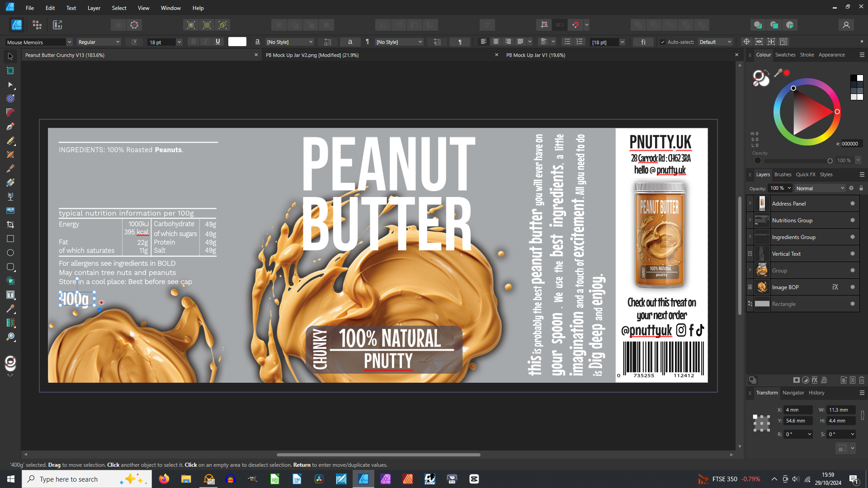
Task: Choose the Pen tool
Action: (10, 127)
